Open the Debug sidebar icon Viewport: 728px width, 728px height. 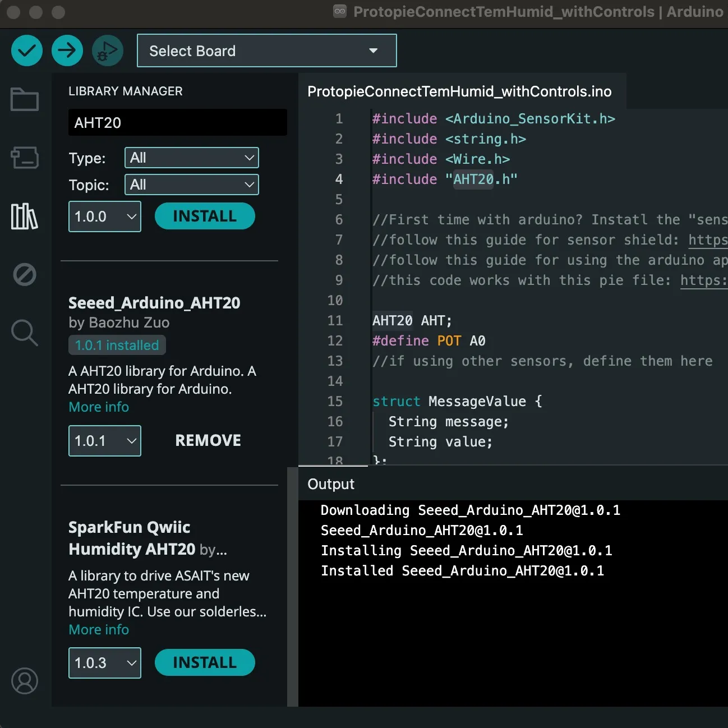coord(24,274)
